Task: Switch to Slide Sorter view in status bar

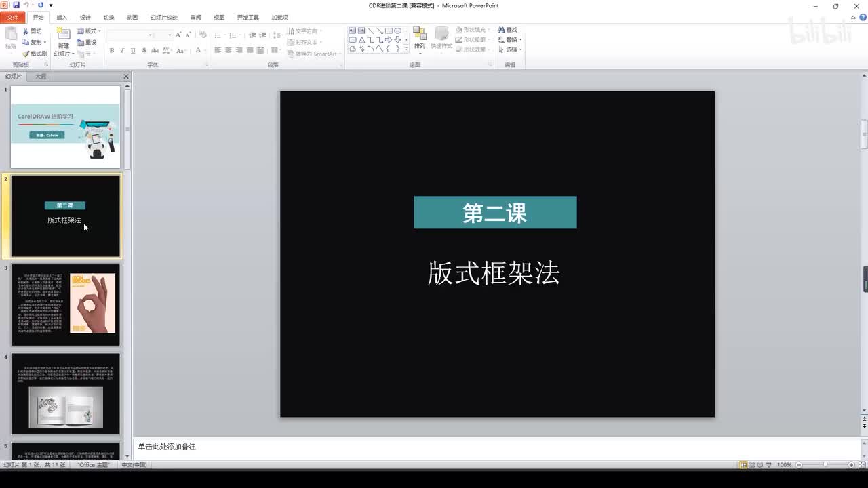Action: pos(753,465)
